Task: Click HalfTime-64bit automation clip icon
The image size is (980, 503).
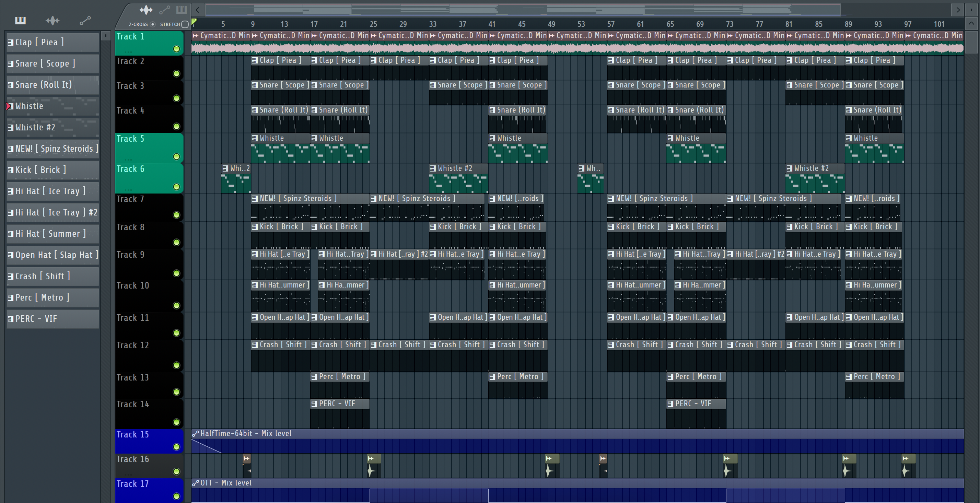Action: [196, 434]
